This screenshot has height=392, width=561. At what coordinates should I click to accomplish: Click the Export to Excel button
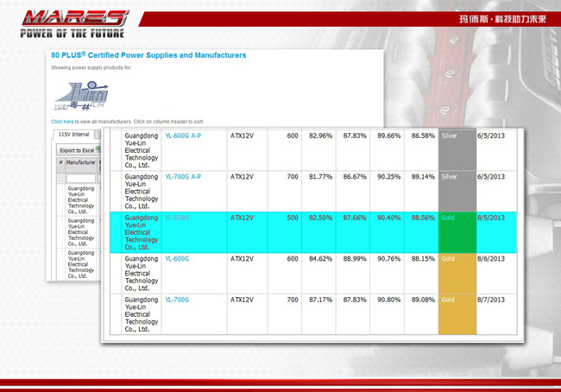pos(79,150)
